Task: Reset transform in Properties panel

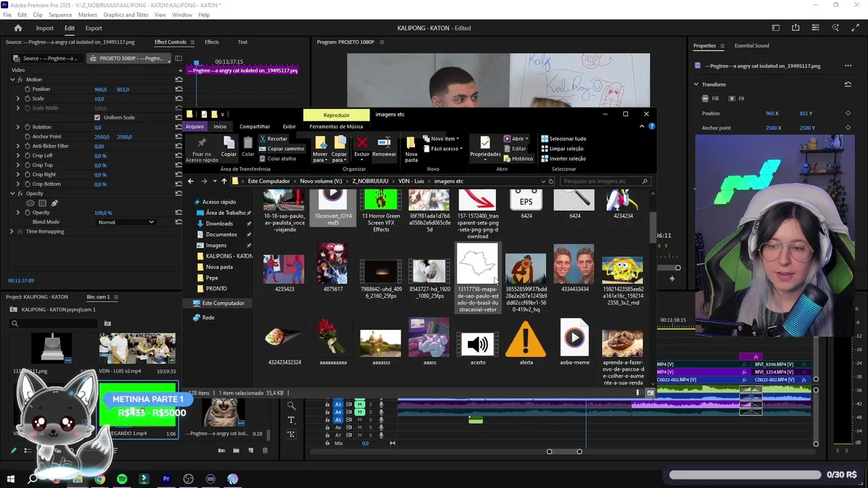Action: 848,84
